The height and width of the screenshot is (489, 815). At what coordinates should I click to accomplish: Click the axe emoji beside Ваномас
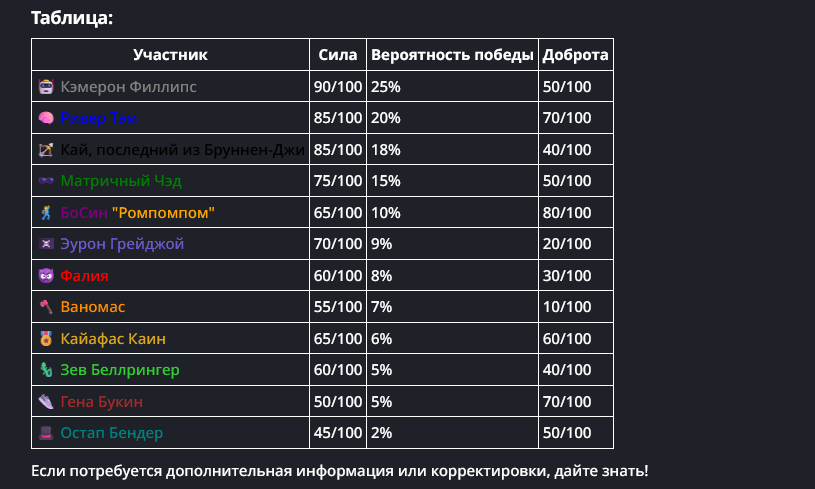[x=46, y=307]
